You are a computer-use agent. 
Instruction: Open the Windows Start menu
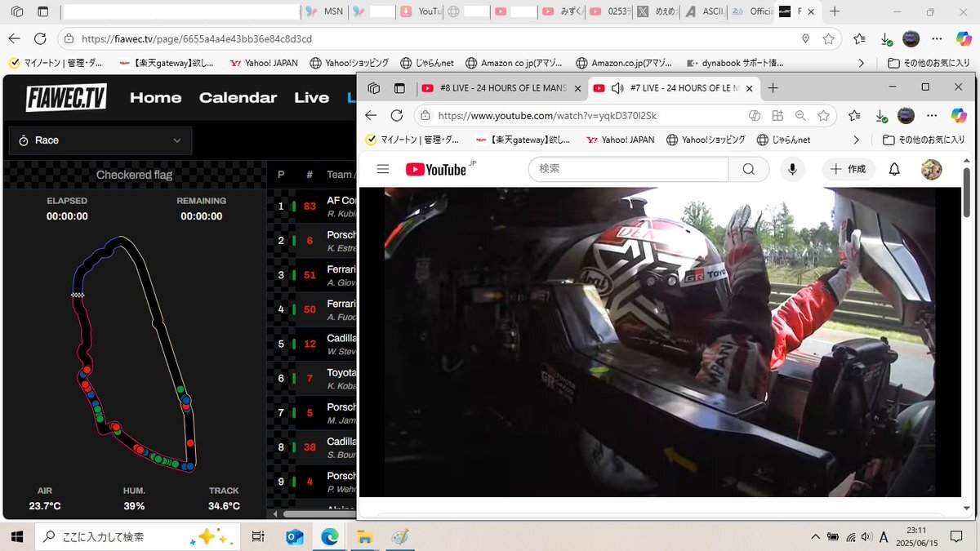click(x=16, y=536)
